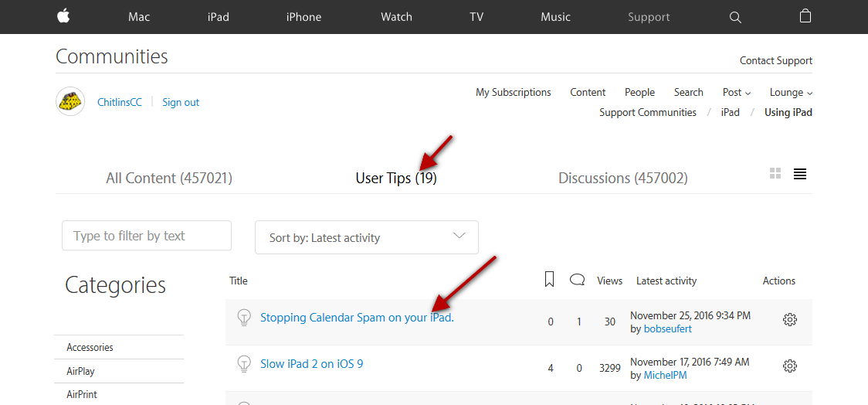The width and height of the screenshot is (868, 405).
Task: Click lightbulb icon beside Slow iPad 2
Action: (243, 364)
